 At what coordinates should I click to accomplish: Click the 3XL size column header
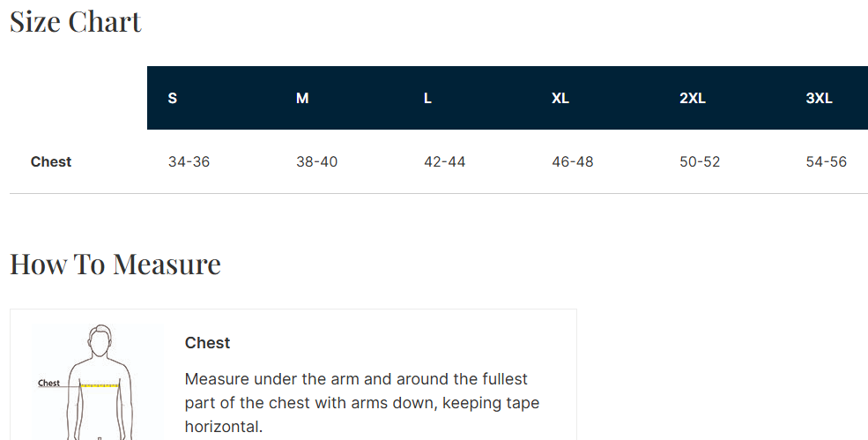coord(819,98)
